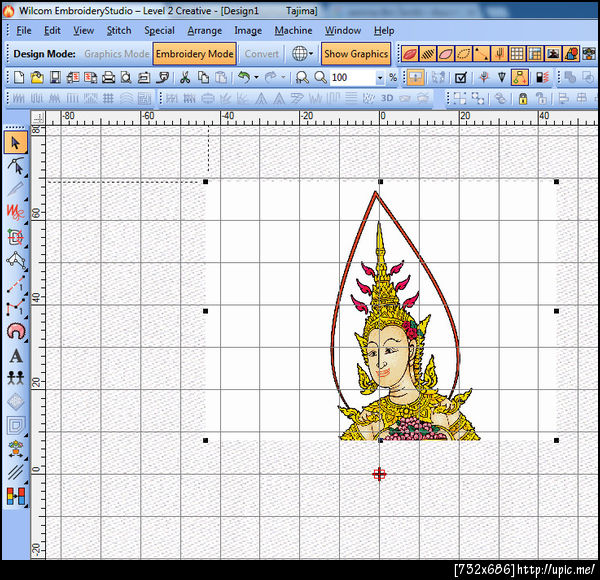600x580 pixels.
Task: Select the pink arch fill shape tool
Action: [15, 331]
